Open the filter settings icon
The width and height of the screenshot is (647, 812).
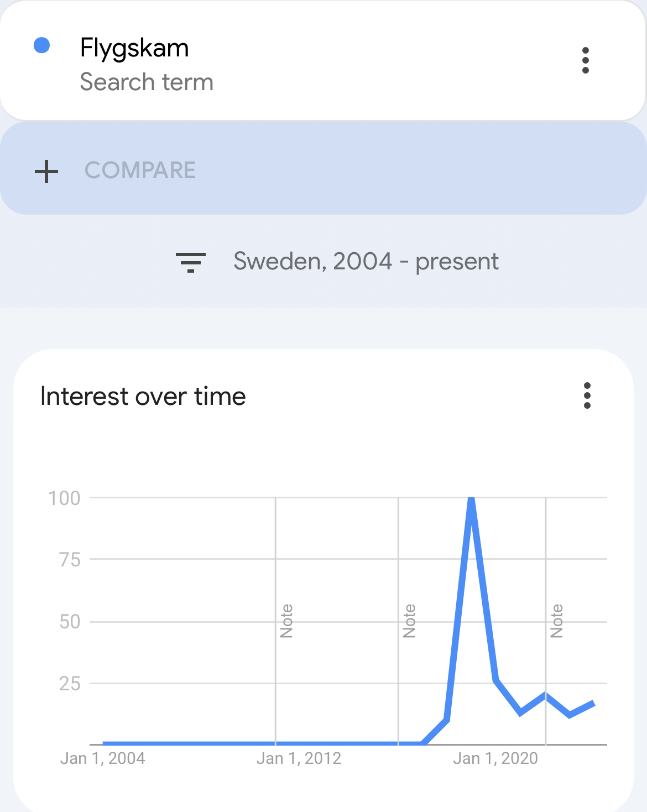pos(191,262)
